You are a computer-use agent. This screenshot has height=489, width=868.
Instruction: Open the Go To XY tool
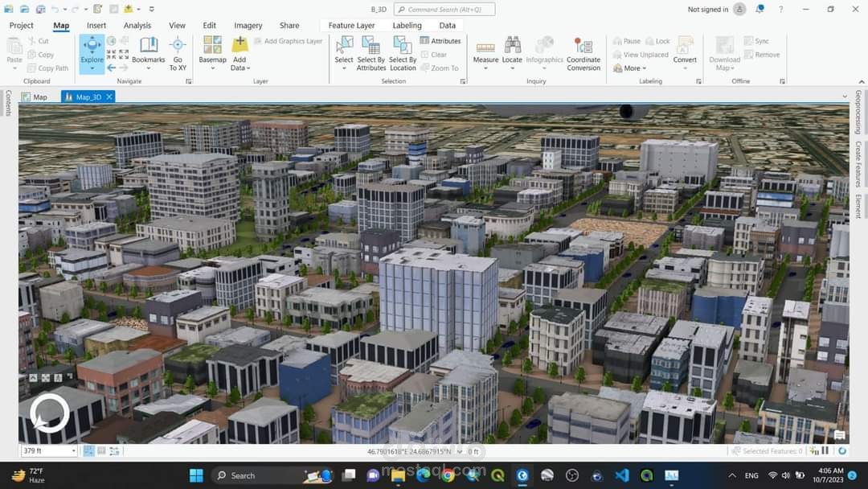point(178,53)
